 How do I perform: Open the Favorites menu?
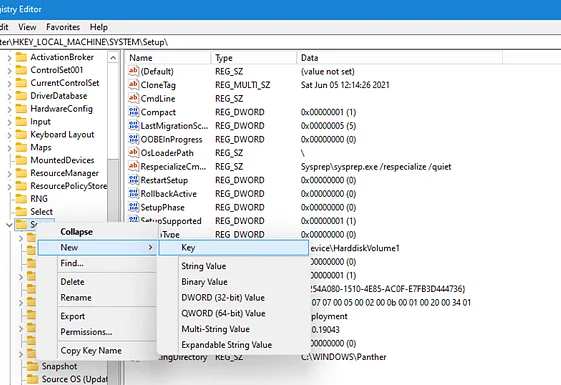[63, 27]
